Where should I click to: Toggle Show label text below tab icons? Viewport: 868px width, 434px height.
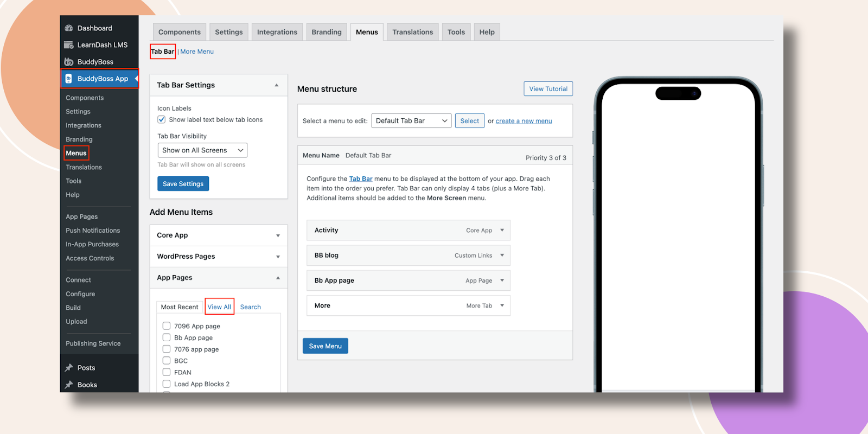pyautogui.click(x=162, y=119)
